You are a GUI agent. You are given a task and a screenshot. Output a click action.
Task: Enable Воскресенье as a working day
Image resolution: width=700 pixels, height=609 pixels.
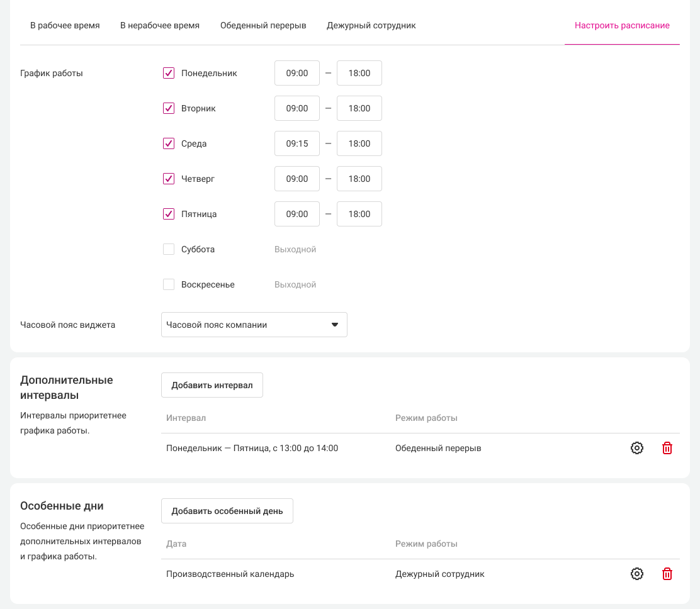[169, 284]
